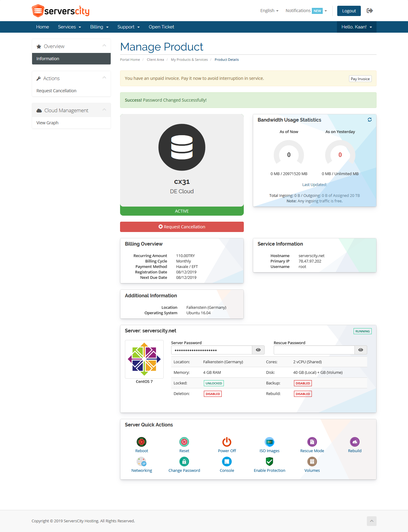This screenshot has height=532, width=408.
Task: Follow My Products & Services breadcrumb
Action: pyautogui.click(x=189, y=60)
